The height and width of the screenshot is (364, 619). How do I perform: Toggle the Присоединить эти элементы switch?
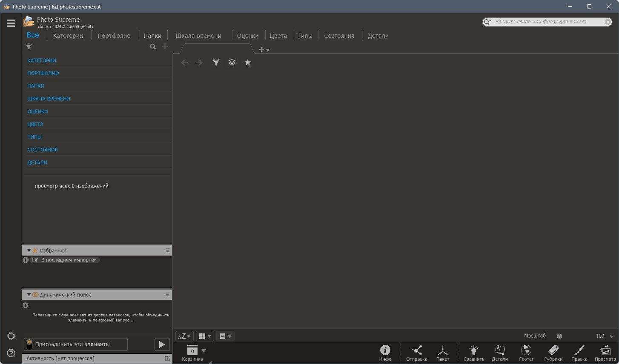(x=29, y=344)
